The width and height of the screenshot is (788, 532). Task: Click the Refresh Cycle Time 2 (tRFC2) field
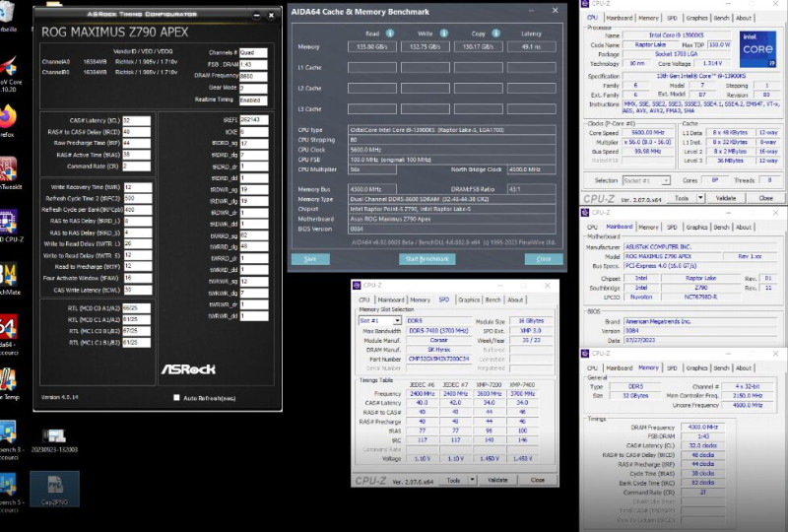[x=138, y=198]
